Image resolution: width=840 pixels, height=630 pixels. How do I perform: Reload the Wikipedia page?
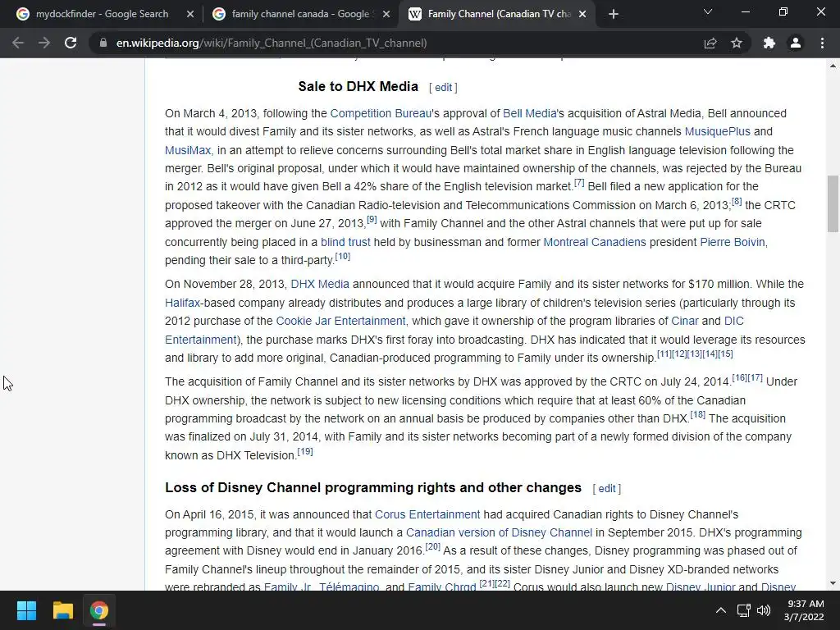pos(71,43)
